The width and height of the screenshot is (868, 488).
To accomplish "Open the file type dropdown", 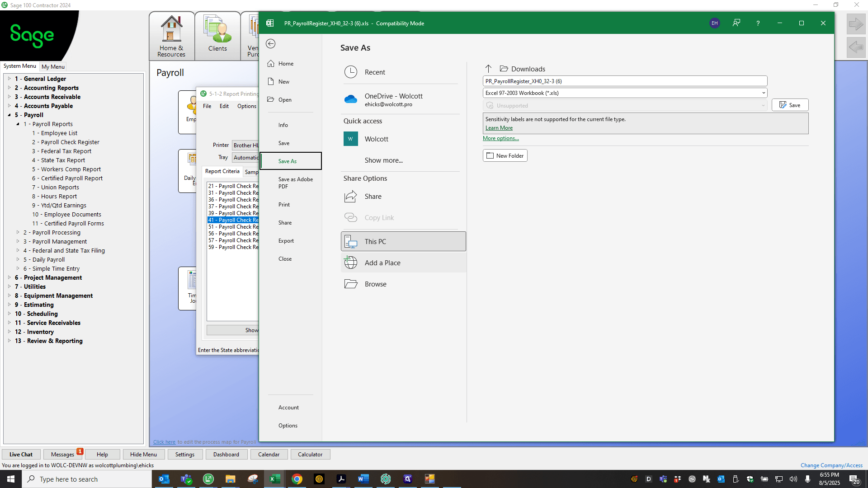I will (x=625, y=93).
